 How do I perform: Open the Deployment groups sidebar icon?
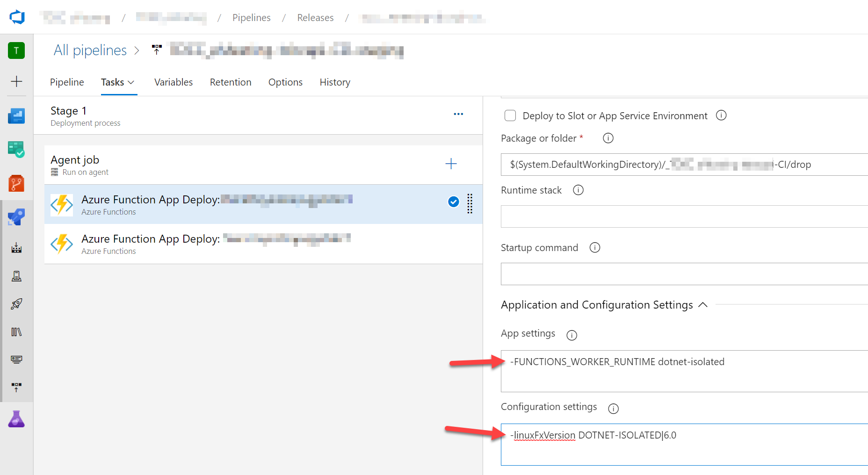click(16, 388)
